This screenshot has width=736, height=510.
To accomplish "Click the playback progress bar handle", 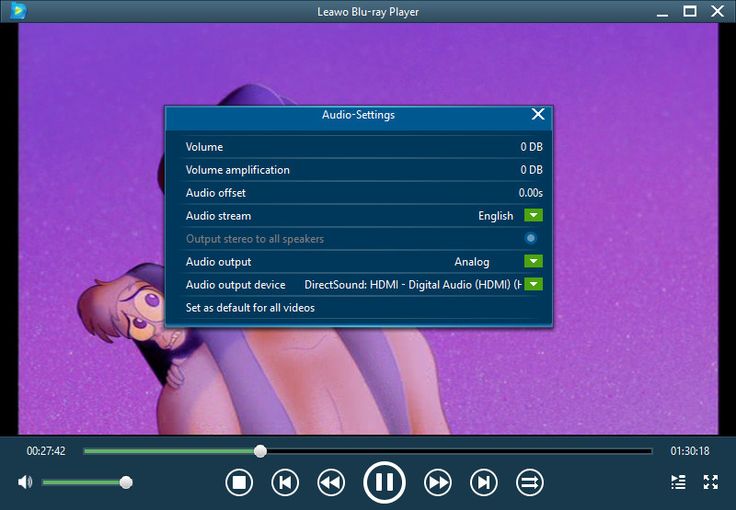I will pyautogui.click(x=261, y=451).
